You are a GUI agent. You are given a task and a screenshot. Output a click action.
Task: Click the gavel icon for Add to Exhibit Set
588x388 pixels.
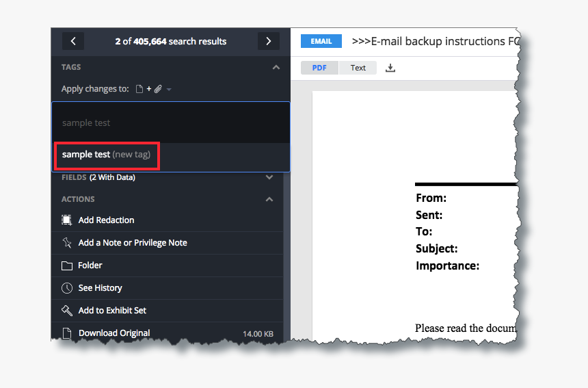click(67, 311)
